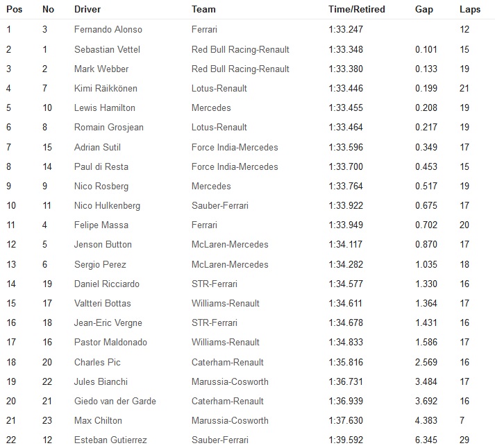The width and height of the screenshot is (495, 448).
Task: Click the Pos column header
Action: pos(14,9)
